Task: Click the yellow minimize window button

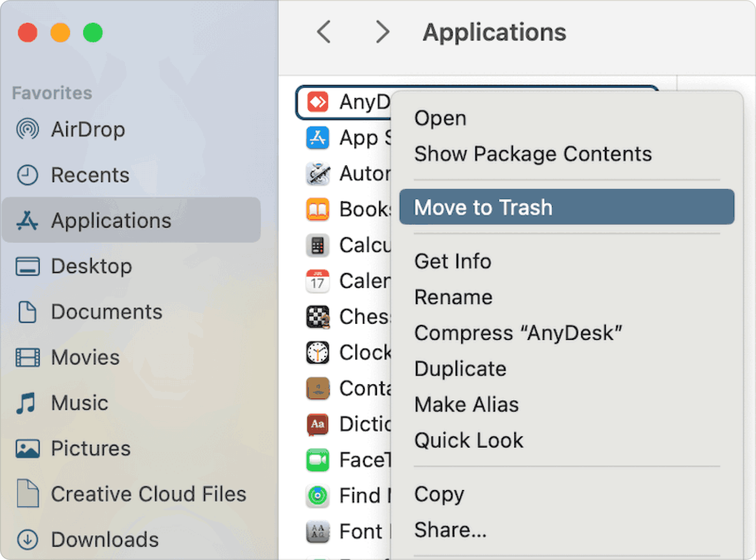Action: (x=60, y=33)
